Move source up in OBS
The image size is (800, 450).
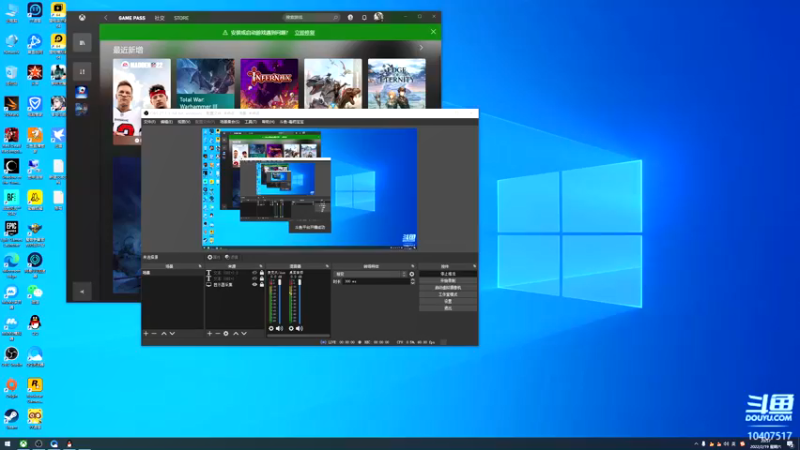coord(236,334)
